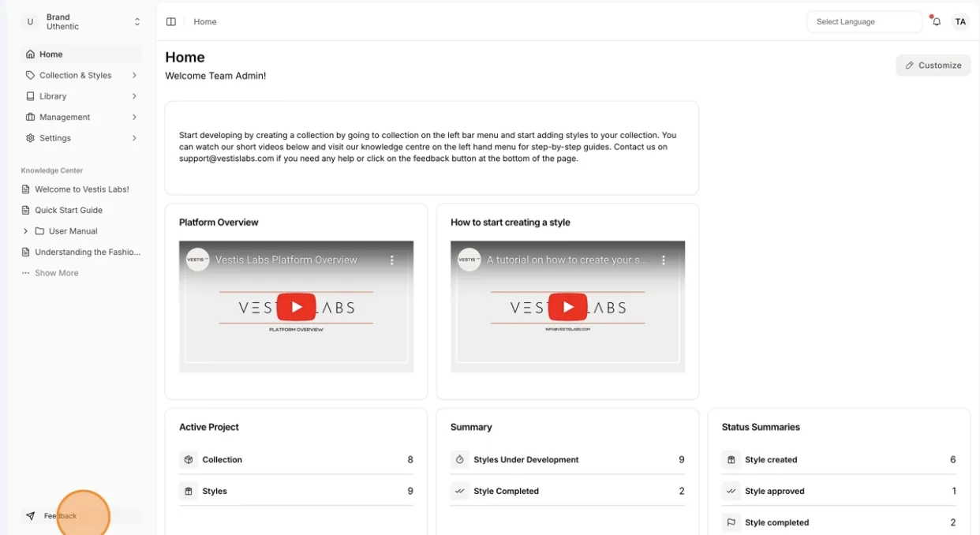Viewport: 980px width, 535px height.
Task: Open the notifications bell
Action: (937, 21)
